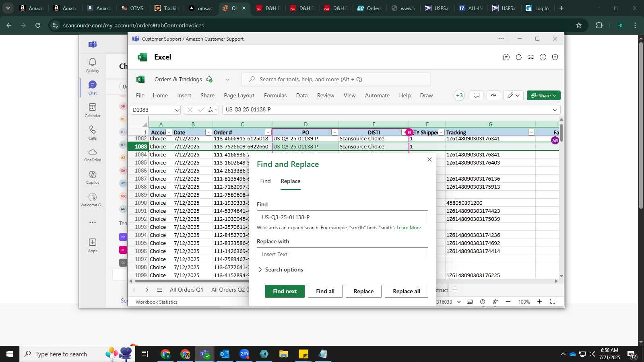644x362 pixels.
Task: Open the Tracking column filter dropdown
Action: 531,132
